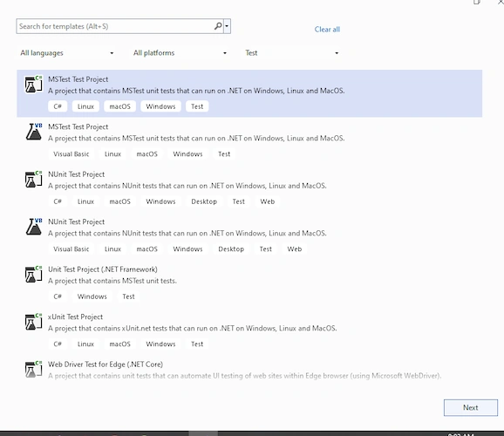Click the Web tag under C# NUnit project

(x=268, y=201)
